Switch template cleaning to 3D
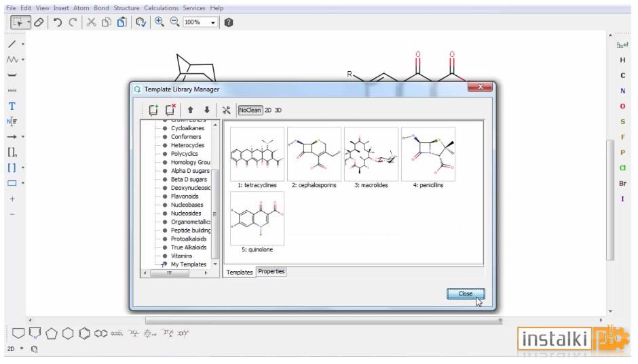The height and width of the screenshot is (364, 638). 278,110
